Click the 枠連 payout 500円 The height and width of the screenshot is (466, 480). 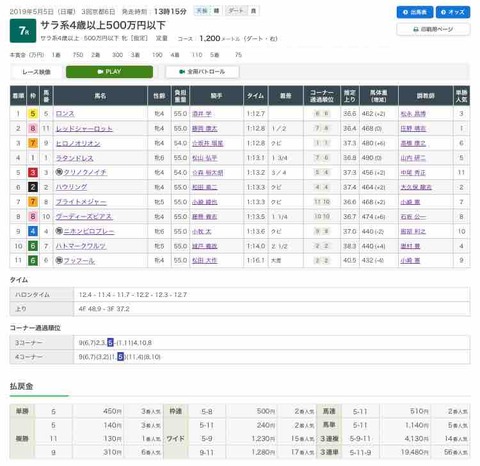(266, 411)
